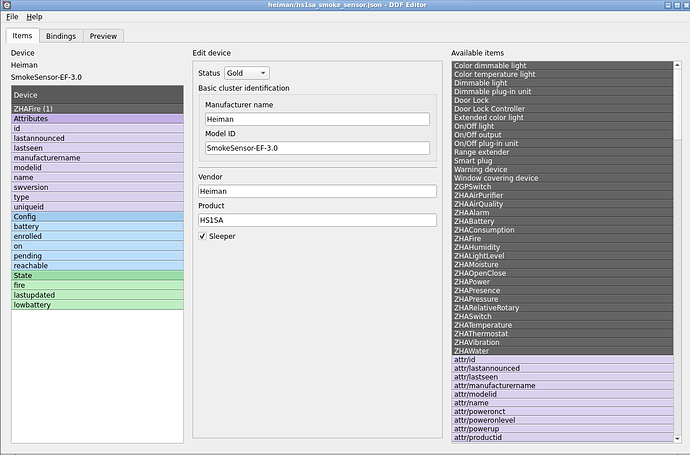
Task: Select the battery config item
Action: tap(97, 227)
